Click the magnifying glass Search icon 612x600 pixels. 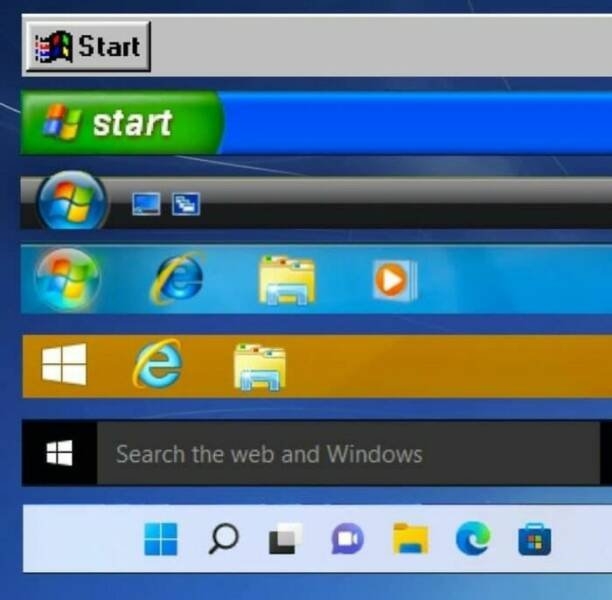pos(223,540)
